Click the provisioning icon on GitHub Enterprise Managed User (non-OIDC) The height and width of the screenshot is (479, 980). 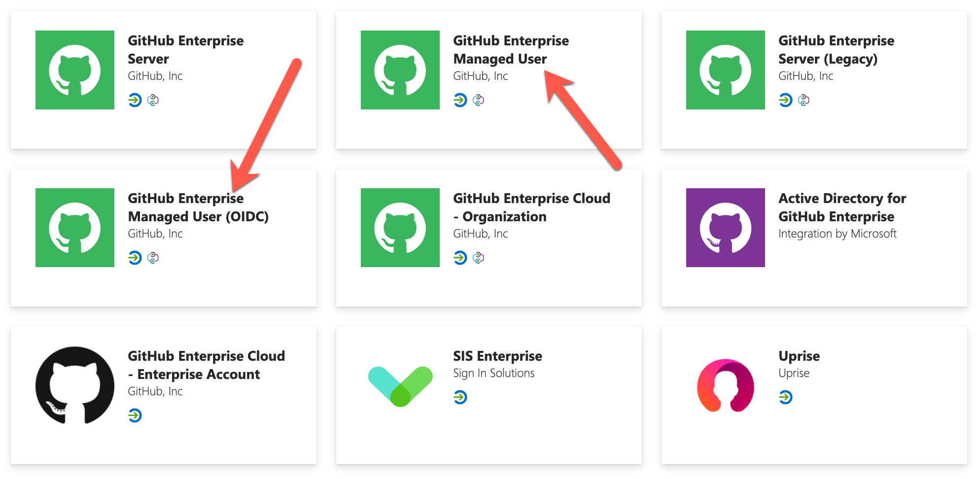click(479, 100)
